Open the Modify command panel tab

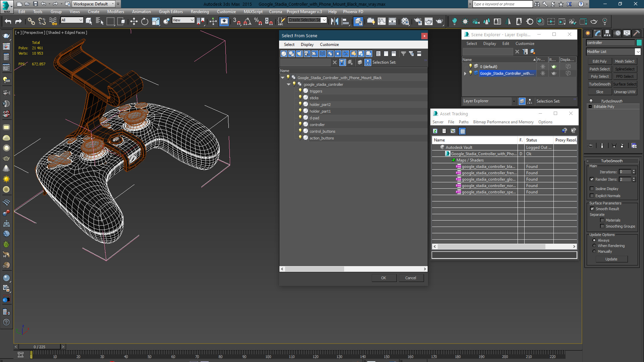coord(598,33)
